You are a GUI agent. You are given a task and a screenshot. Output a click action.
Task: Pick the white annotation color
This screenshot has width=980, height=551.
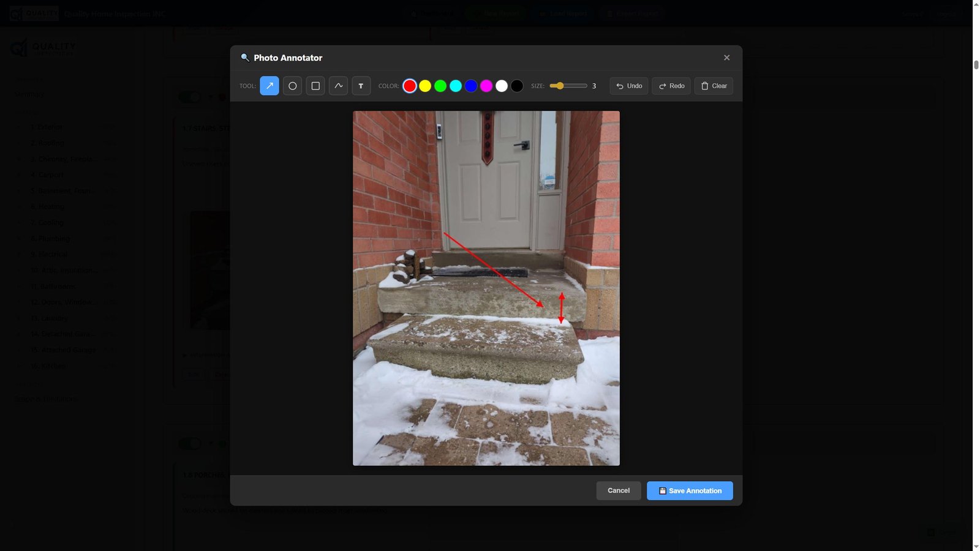tap(500, 86)
